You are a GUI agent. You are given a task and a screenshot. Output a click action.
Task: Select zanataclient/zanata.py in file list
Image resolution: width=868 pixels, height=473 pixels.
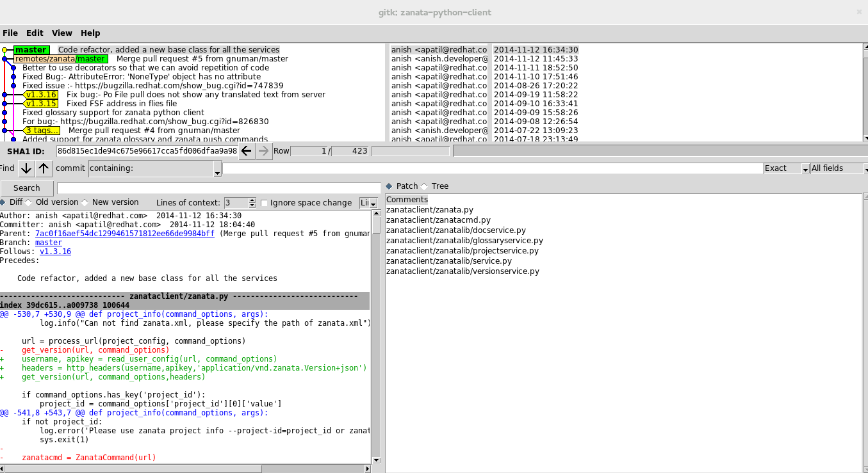point(430,210)
